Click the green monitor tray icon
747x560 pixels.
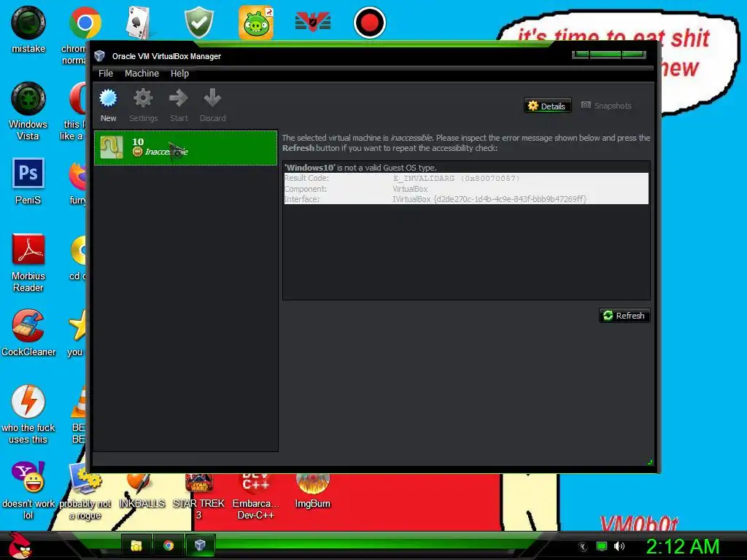coord(602,546)
